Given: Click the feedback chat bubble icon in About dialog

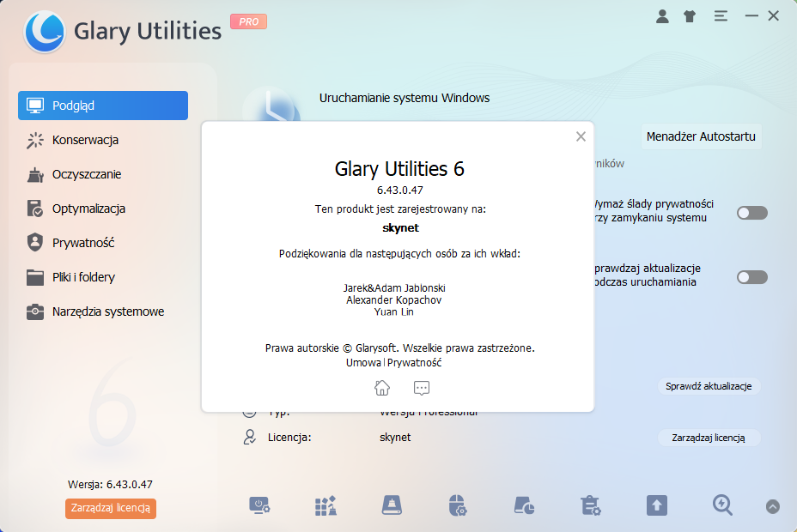Looking at the screenshot, I should point(422,388).
